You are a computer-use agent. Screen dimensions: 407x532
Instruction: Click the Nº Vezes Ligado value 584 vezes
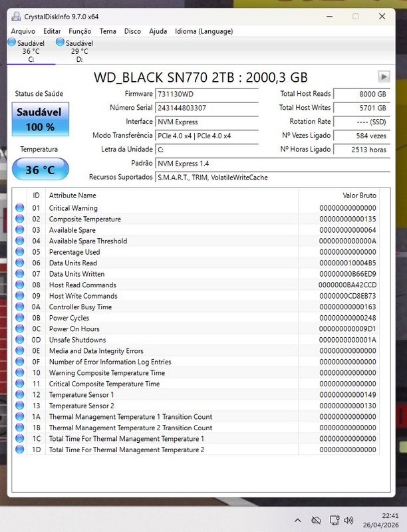[x=362, y=136]
